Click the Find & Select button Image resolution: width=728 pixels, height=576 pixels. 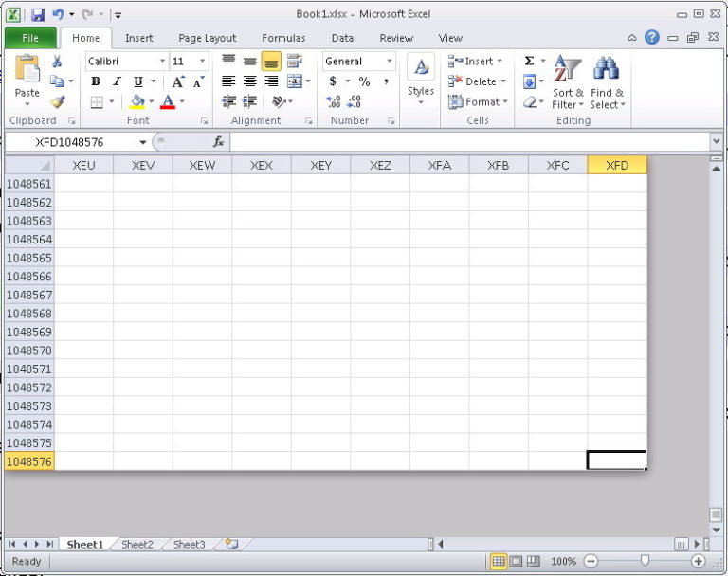pyautogui.click(x=608, y=82)
